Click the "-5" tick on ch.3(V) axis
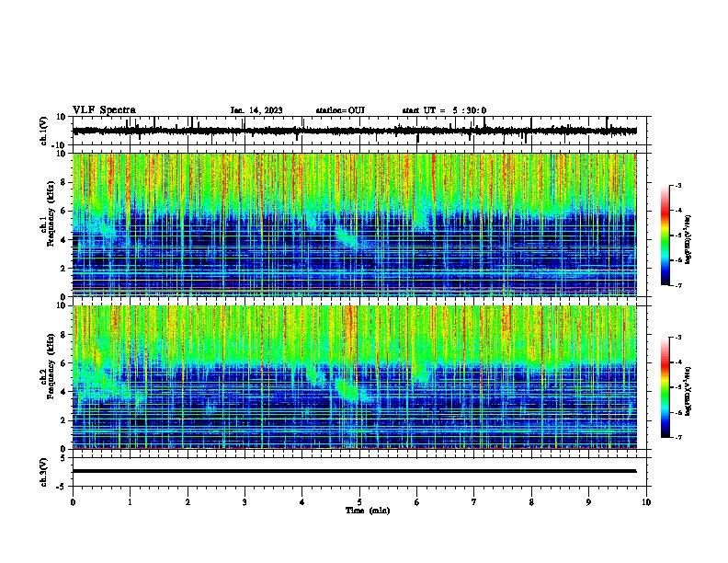This screenshot has height=563, width=728. (x=62, y=487)
